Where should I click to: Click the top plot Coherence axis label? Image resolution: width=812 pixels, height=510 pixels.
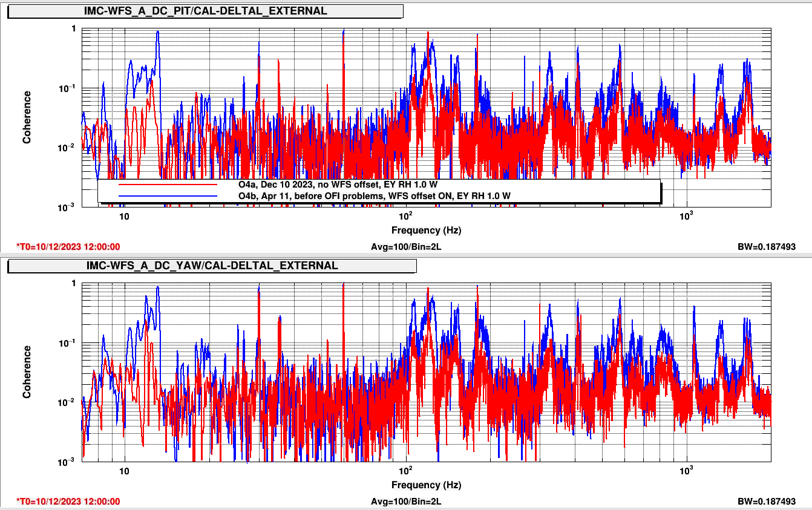(27, 117)
